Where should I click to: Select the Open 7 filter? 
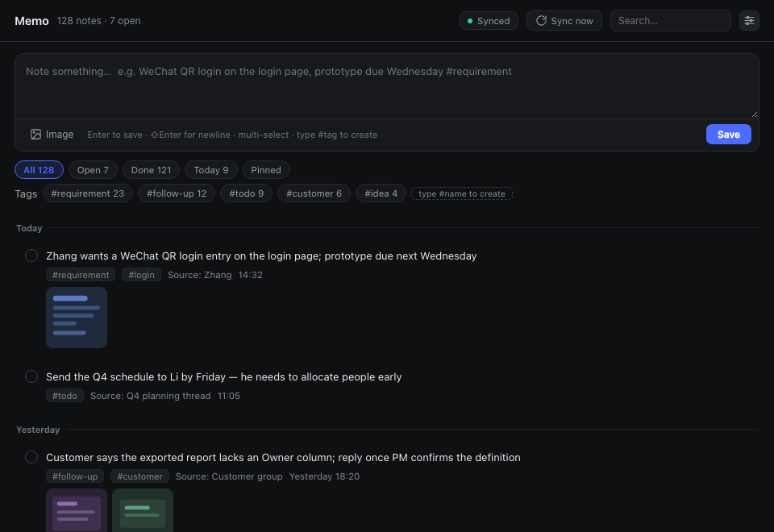click(x=93, y=170)
